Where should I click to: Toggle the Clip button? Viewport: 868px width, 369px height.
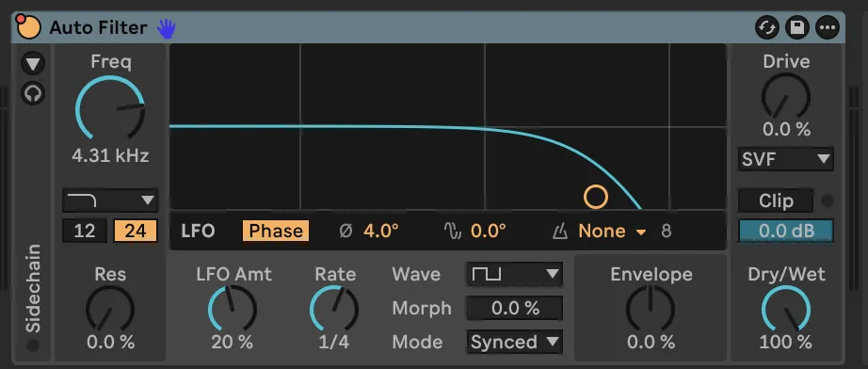point(776,201)
